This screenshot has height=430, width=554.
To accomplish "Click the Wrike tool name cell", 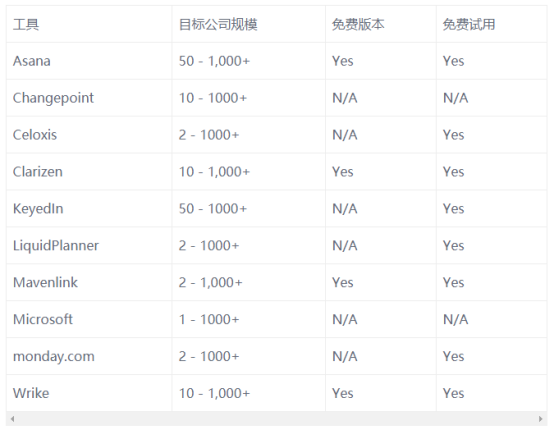I will pyautogui.click(x=89, y=393).
